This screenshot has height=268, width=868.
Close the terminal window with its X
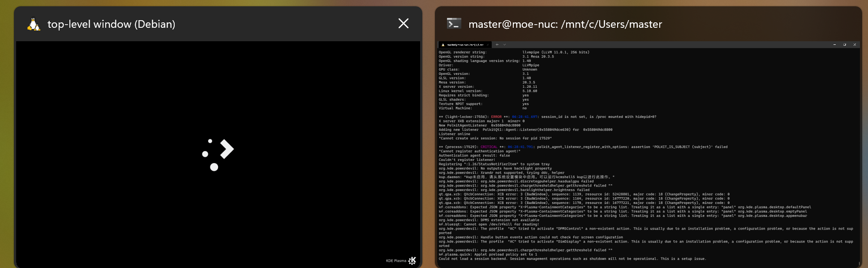[855, 45]
